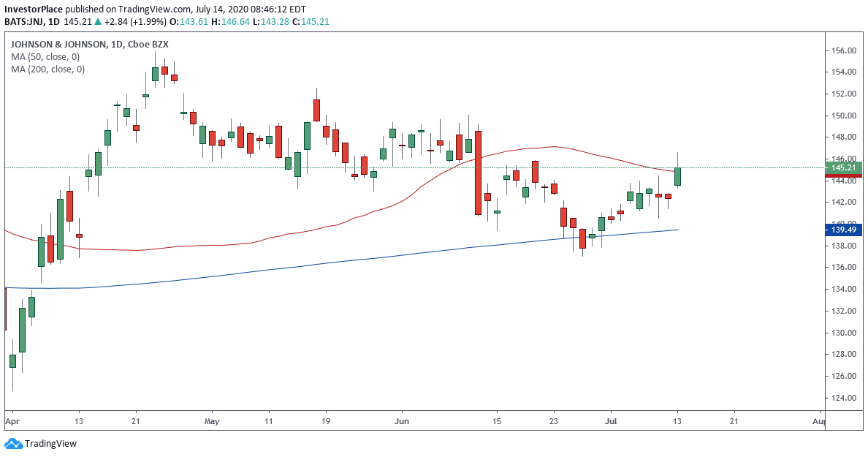Screen dimensions: 868x457
Task: Select the BATS:JNJ ticker symbol text
Action: coord(23,22)
